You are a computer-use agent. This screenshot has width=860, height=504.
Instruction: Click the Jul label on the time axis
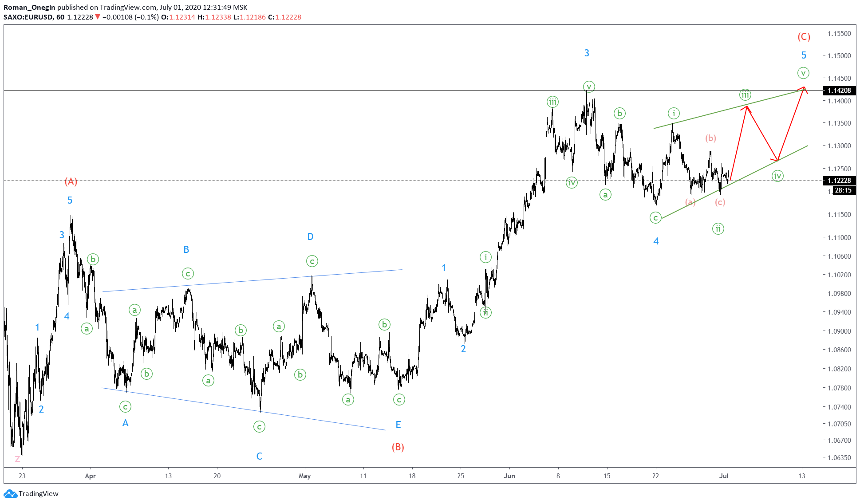pyautogui.click(x=724, y=476)
